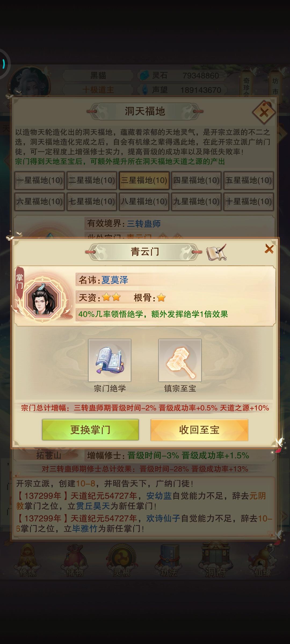
Task: Tap the 镇宗至宝 hammer treasure icon
Action: tap(180, 360)
